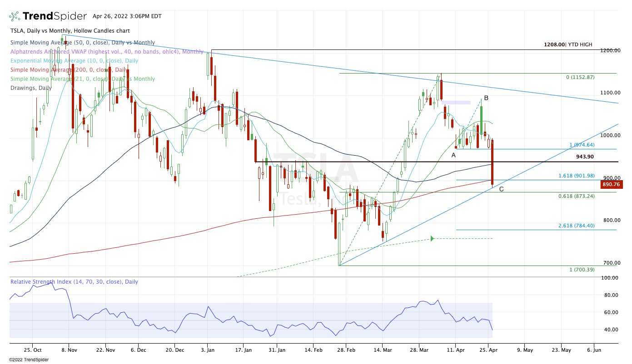Screen dimensions: 632x364
Task: Select the Exponential Moving Average (10) legend entry
Action: coord(74,61)
